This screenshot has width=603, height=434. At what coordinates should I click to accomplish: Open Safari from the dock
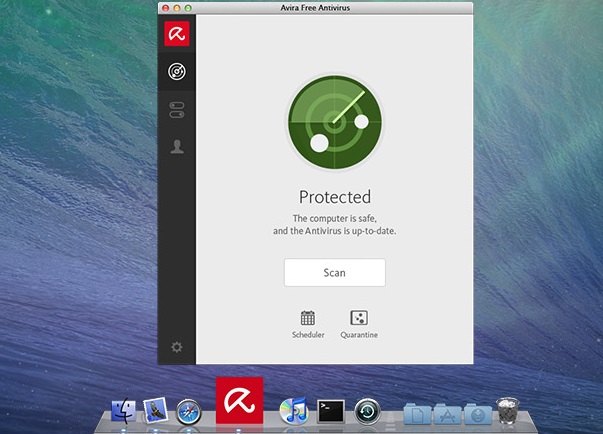[x=189, y=411]
